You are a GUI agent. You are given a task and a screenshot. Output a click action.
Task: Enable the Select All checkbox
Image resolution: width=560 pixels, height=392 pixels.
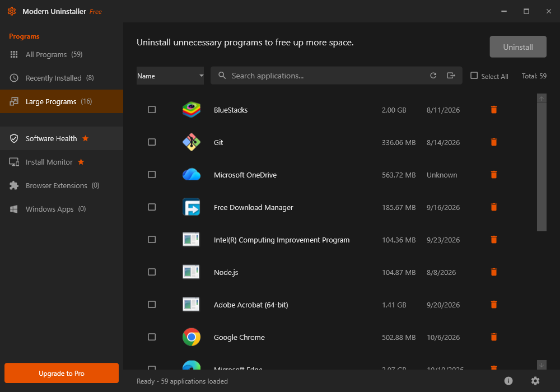pyautogui.click(x=474, y=76)
